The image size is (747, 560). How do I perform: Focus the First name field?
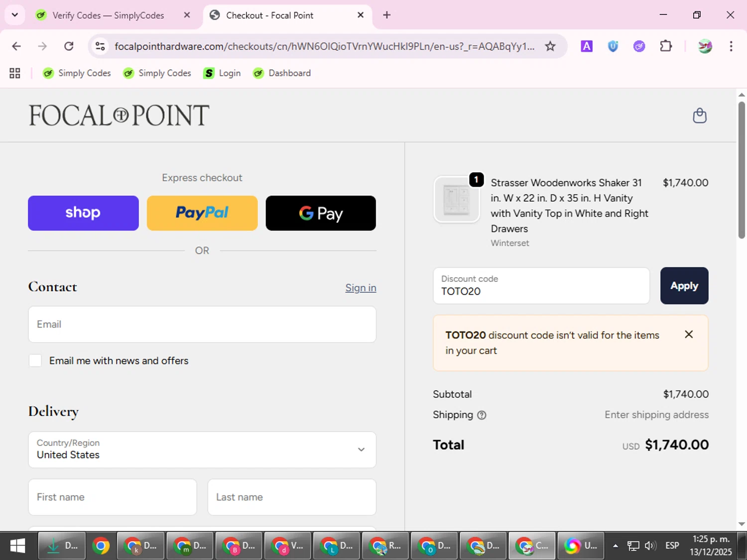click(113, 497)
